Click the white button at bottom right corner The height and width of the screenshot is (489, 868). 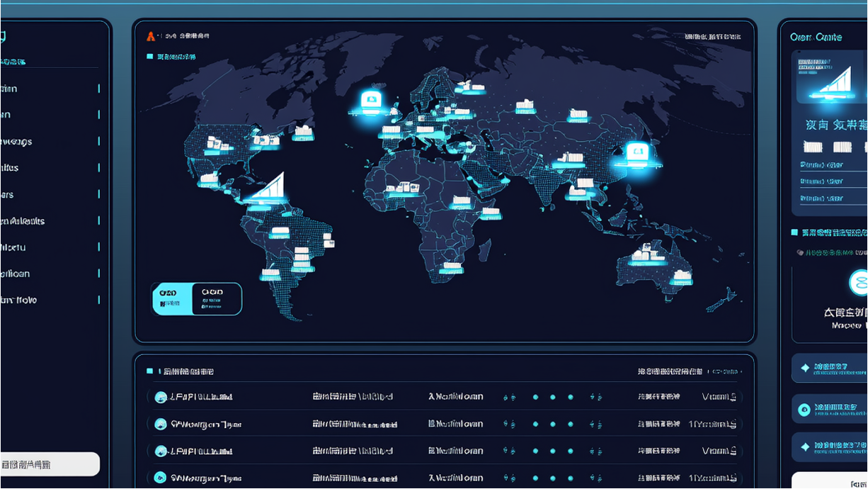pyautogui.click(x=829, y=480)
